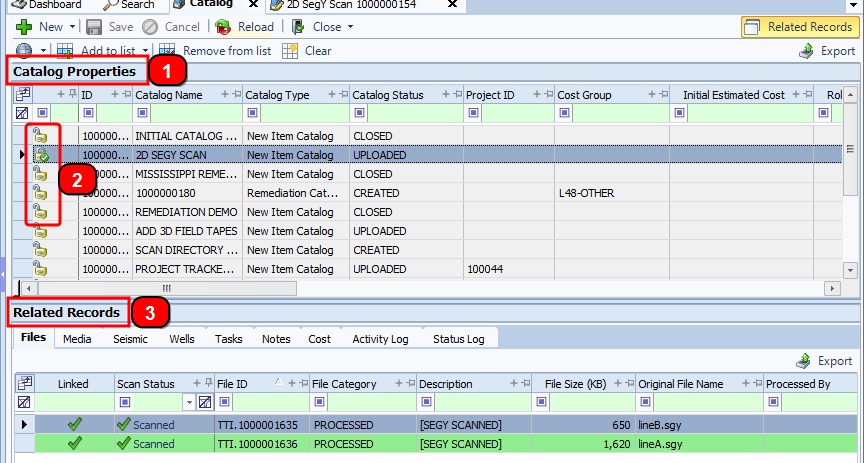Toggle the Related Records panel button
Screen dimensions: 864x463
[798, 26]
